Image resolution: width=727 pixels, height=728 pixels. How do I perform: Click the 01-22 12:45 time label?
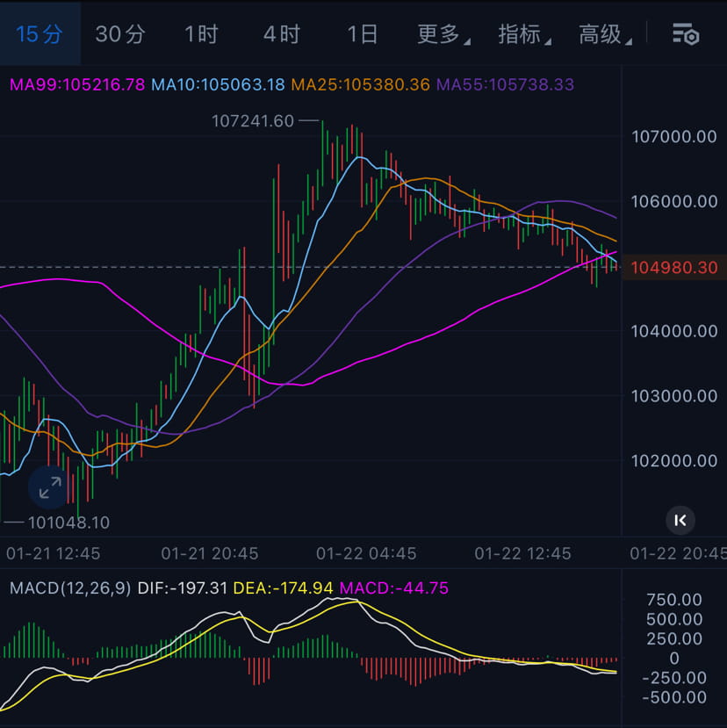[x=522, y=553]
